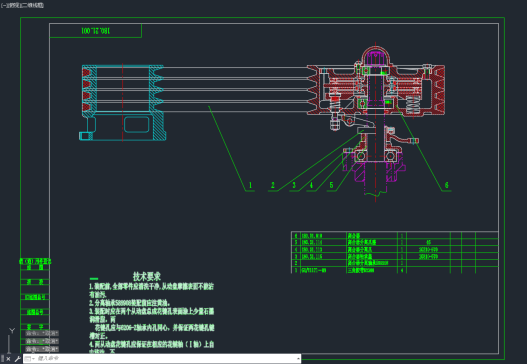
Task: Select the material cell reading 45 in parts table
Action: 429,242
